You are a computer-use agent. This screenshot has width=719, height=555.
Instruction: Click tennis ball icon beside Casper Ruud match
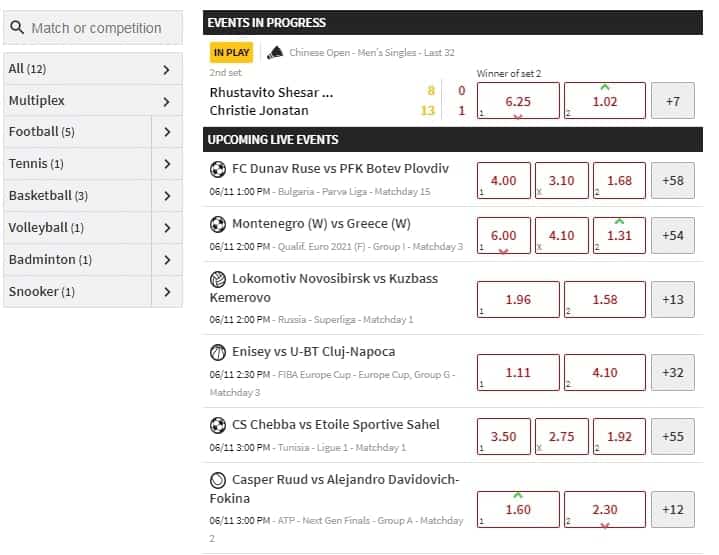(218, 480)
